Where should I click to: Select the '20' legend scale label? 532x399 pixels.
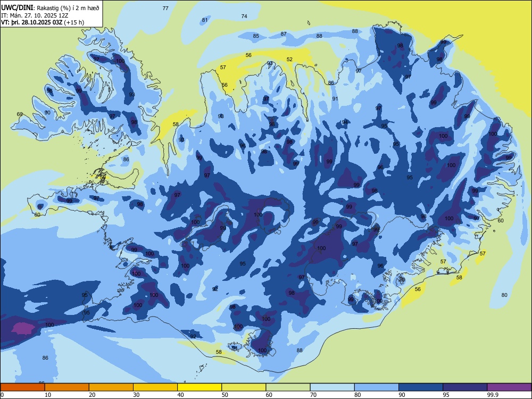pos(92,395)
